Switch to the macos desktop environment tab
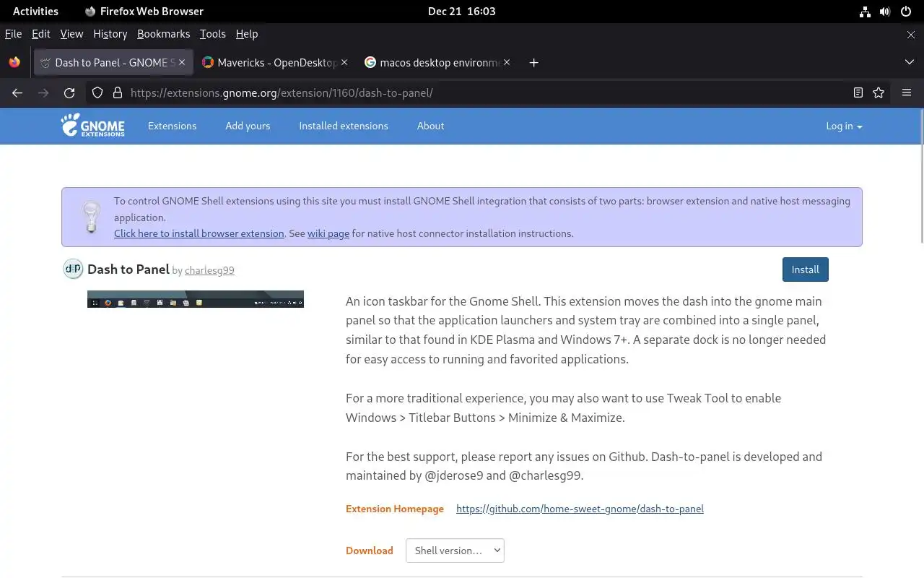 pos(437,63)
